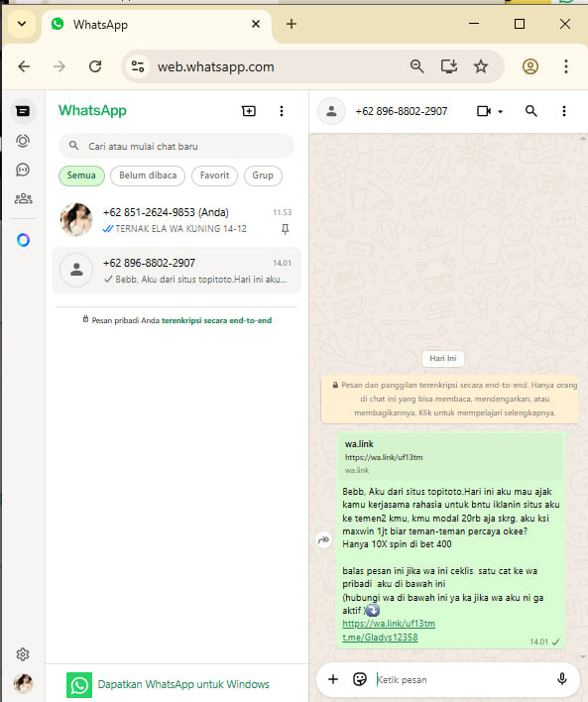
Task: Close the WhatsApp browser tab
Action: (x=256, y=24)
